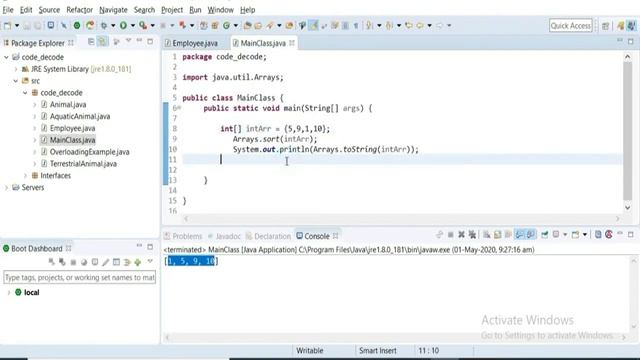This screenshot has width=640, height=360.
Task: Click the New Java Class green C icon
Action: (227, 25)
